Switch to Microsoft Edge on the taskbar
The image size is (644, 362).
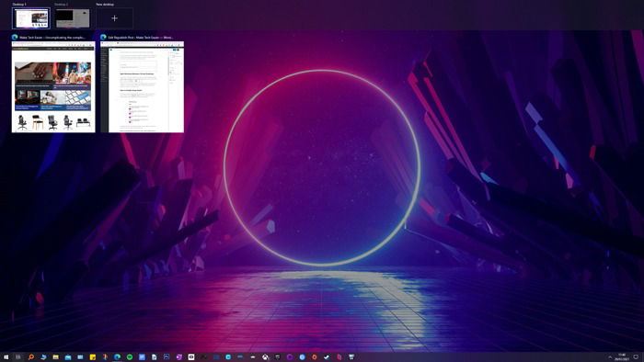117,357
